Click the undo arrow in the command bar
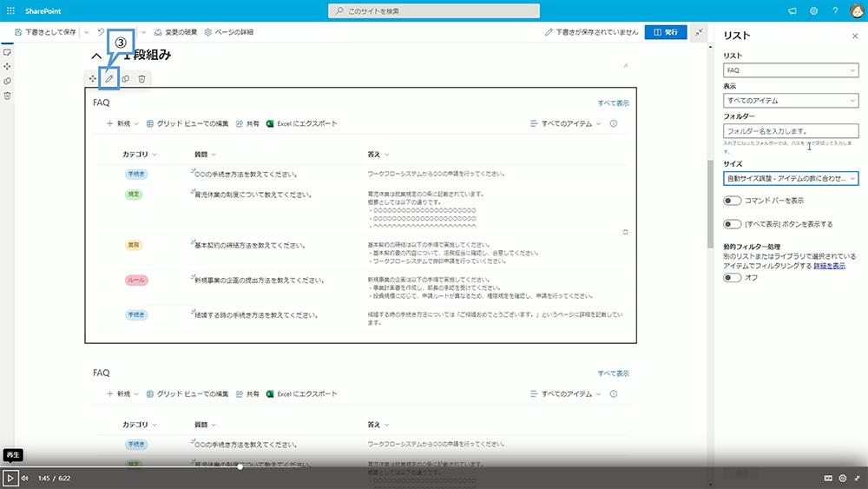The height and width of the screenshot is (489, 868). (x=101, y=32)
